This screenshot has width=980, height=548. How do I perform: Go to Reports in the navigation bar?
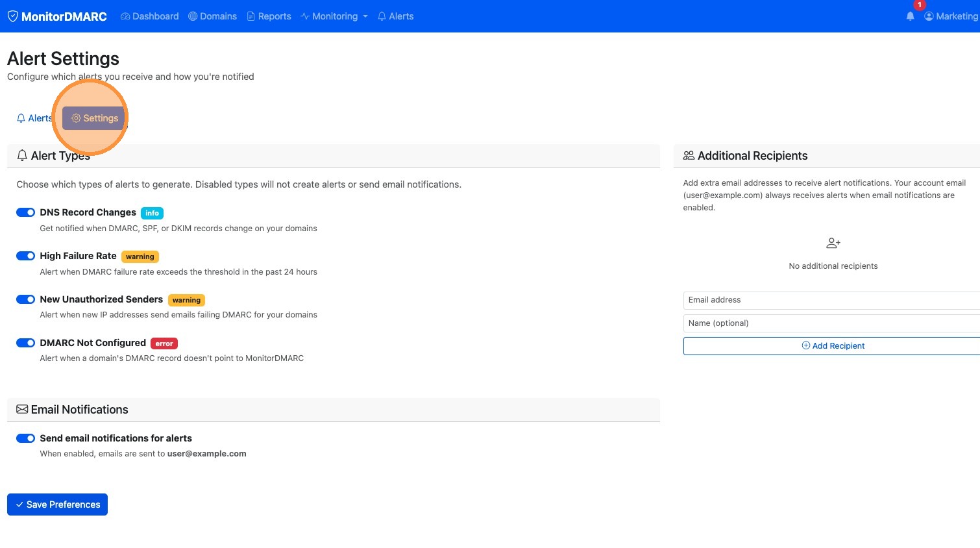(269, 16)
